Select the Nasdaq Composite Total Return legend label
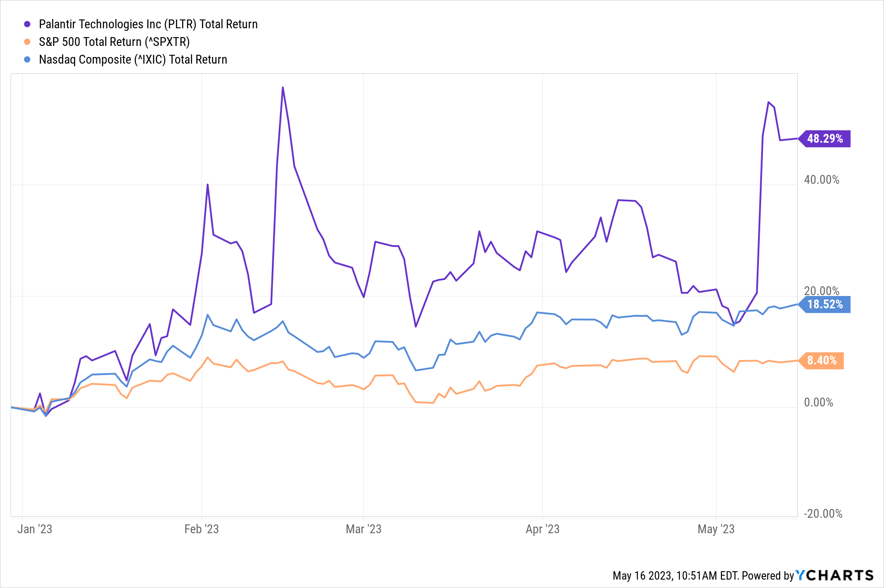Screen dimensions: 884x588 (x=133, y=60)
